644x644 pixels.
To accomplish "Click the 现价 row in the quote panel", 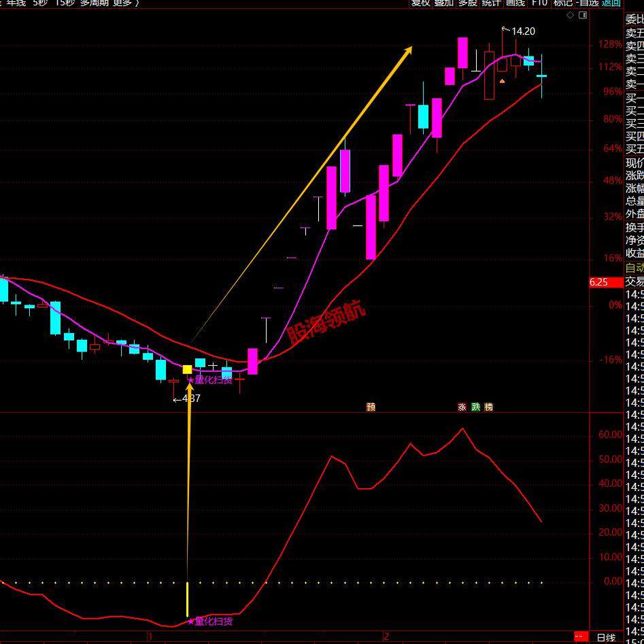I will (634, 163).
